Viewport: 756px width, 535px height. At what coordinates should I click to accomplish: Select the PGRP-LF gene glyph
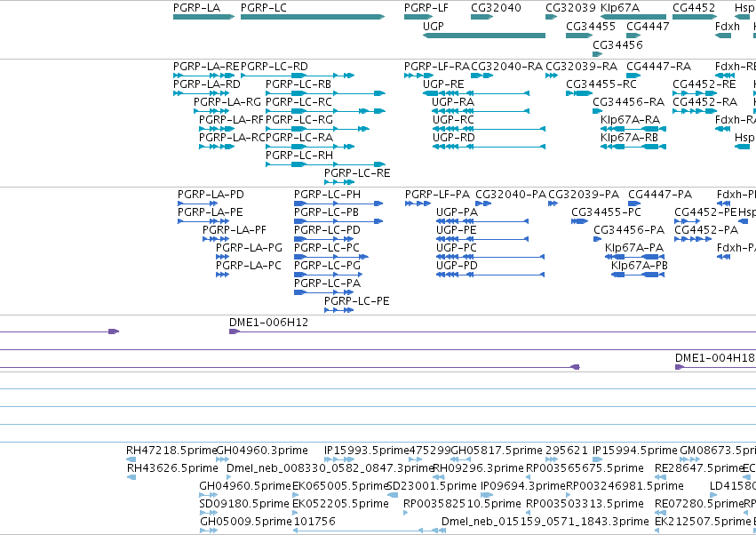pyautogui.click(x=418, y=17)
